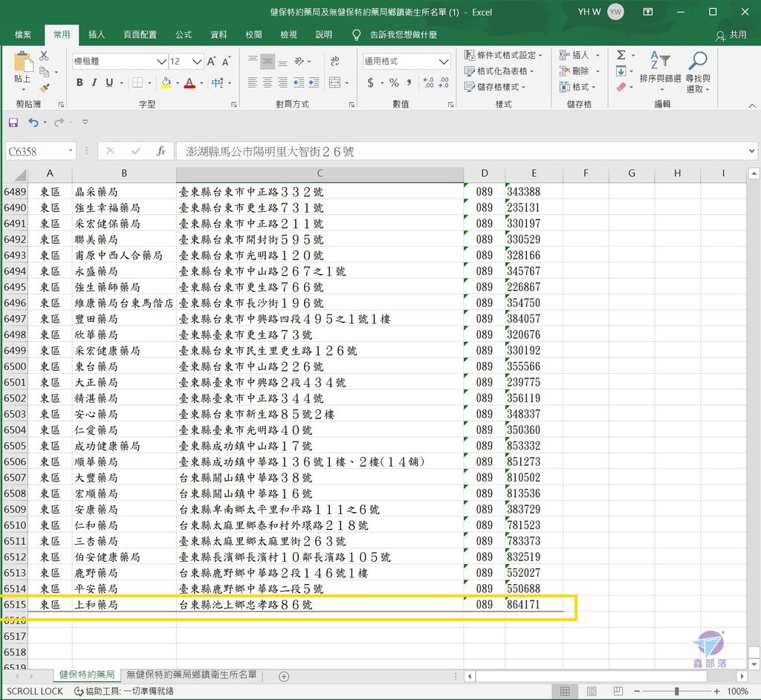Toggle Italic formatting

tap(94, 82)
